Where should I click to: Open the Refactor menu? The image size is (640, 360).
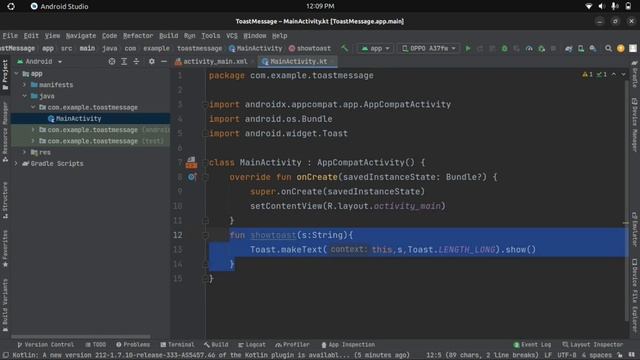(138, 36)
